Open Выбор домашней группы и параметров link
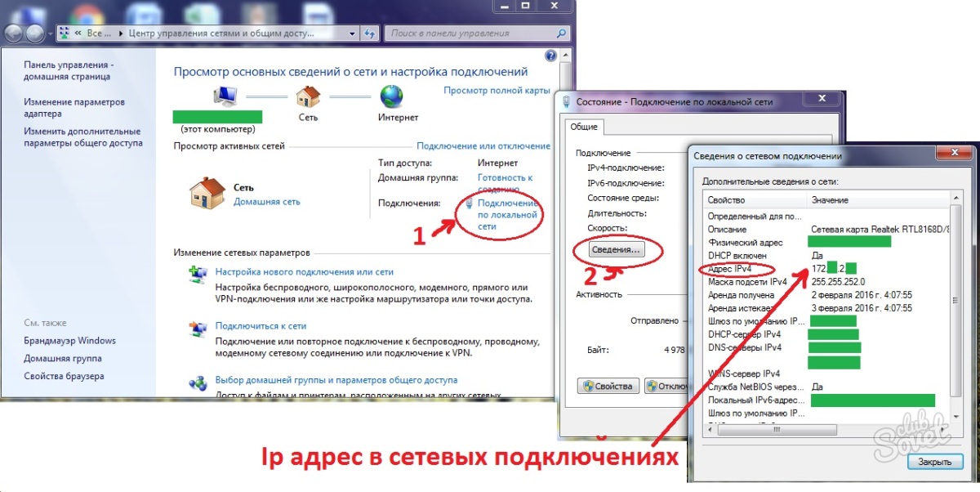This screenshot has height=492, width=980. [336, 380]
